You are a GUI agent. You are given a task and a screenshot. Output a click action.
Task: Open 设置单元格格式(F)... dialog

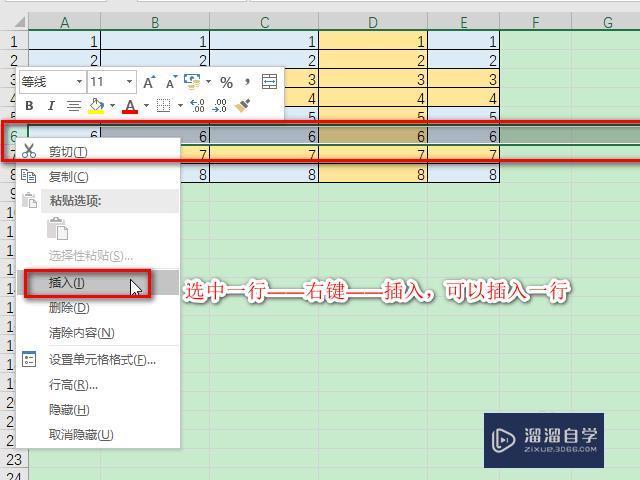pyautogui.click(x=98, y=360)
